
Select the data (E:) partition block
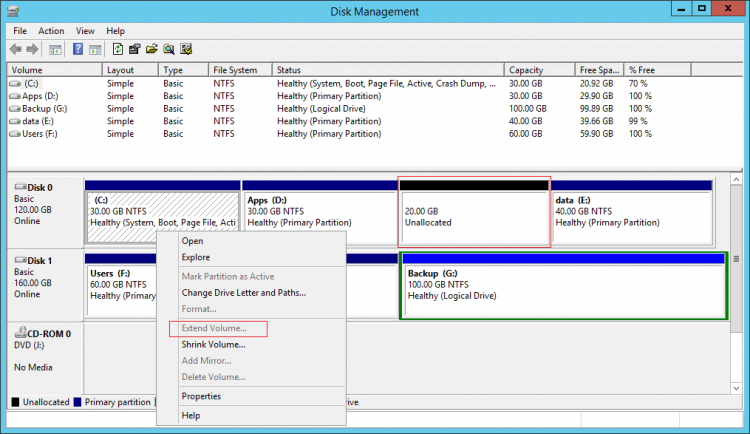pyautogui.click(x=632, y=213)
